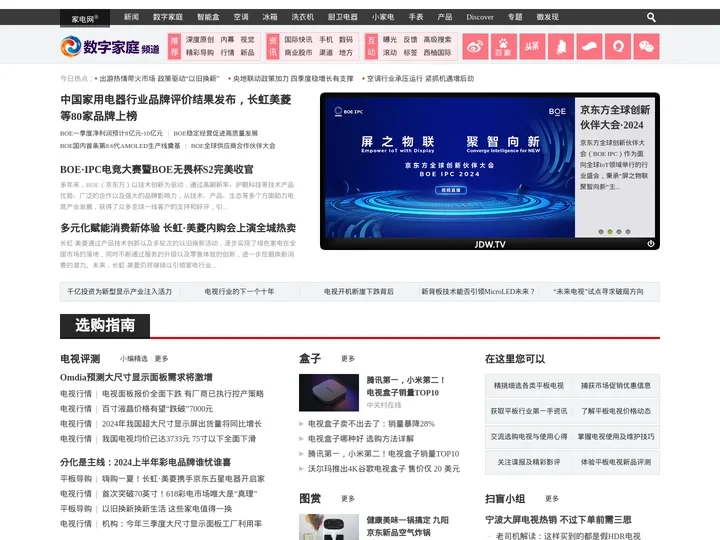Click 更多 next to 扫盲小组

[552, 499]
